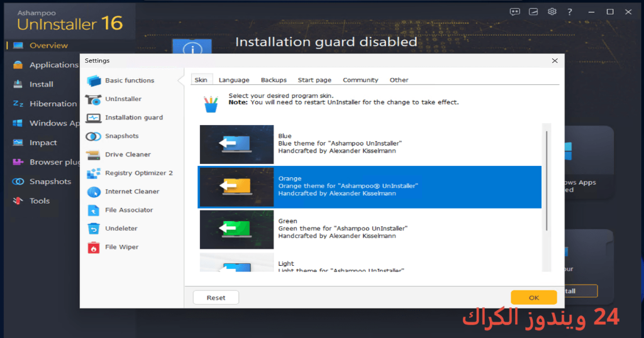Select the Blue skin thumbnail
Viewport: 644px width, 338px height.
(x=236, y=144)
